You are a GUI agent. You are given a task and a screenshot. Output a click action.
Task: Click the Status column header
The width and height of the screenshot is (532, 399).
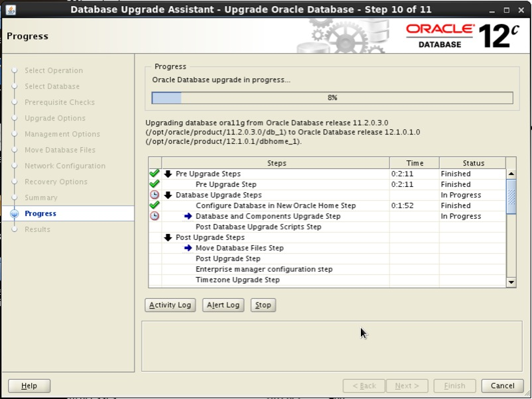pyautogui.click(x=473, y=163)
